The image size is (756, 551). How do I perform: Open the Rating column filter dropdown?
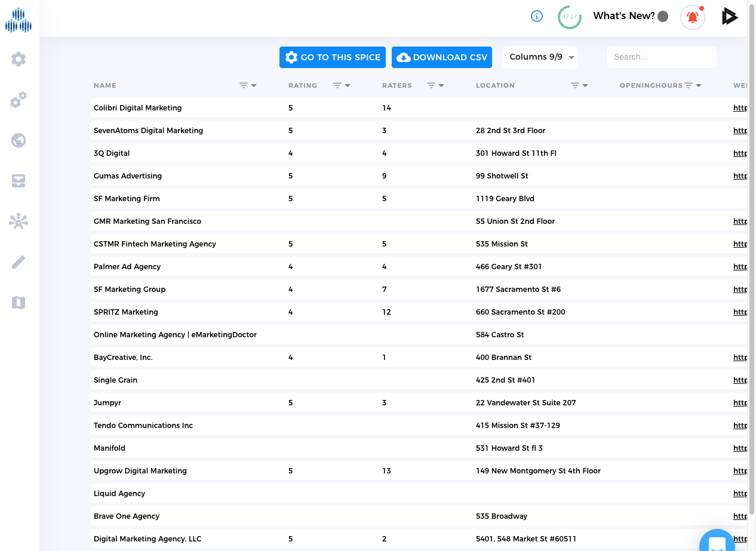[342, 85]
